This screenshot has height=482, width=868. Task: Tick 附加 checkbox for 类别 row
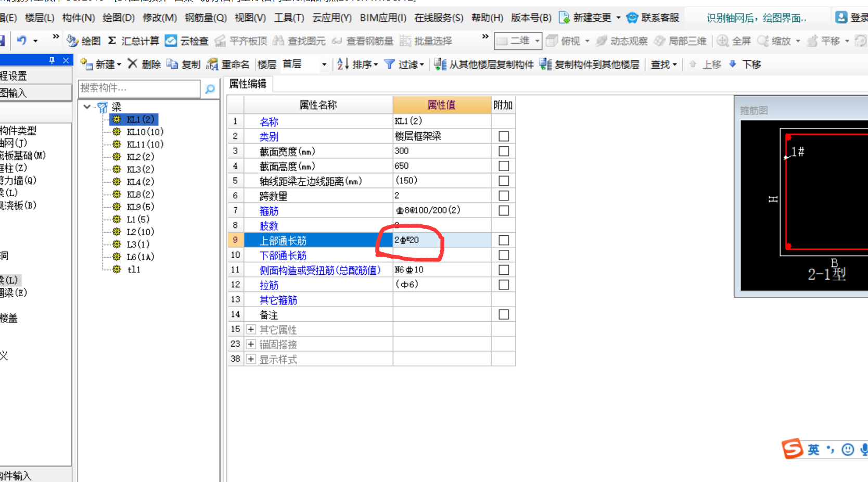coord(503,136)
